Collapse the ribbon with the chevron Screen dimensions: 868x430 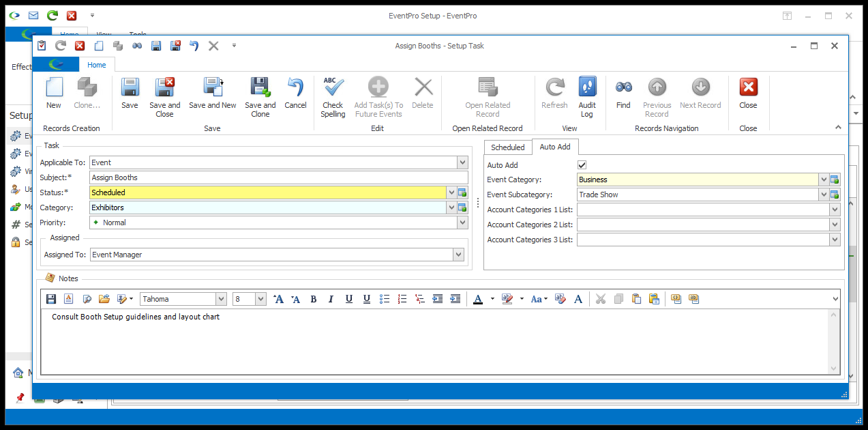(838, 128)
